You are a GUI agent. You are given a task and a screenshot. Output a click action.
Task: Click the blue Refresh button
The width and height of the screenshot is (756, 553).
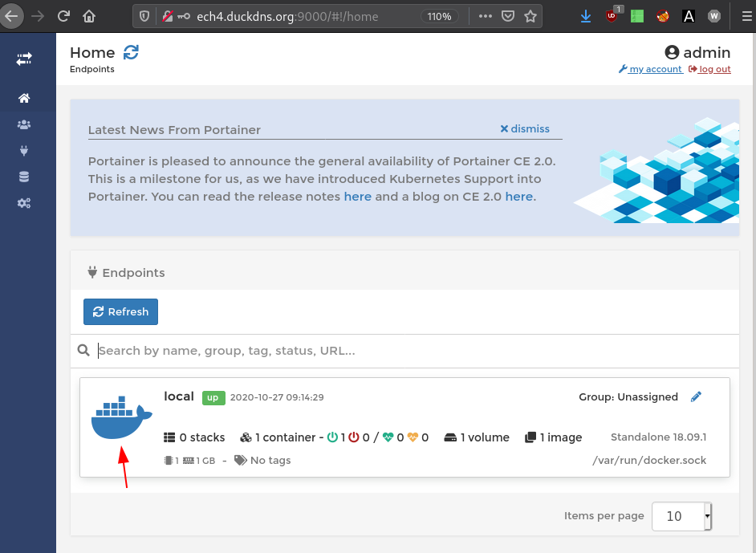pos(120,312)
